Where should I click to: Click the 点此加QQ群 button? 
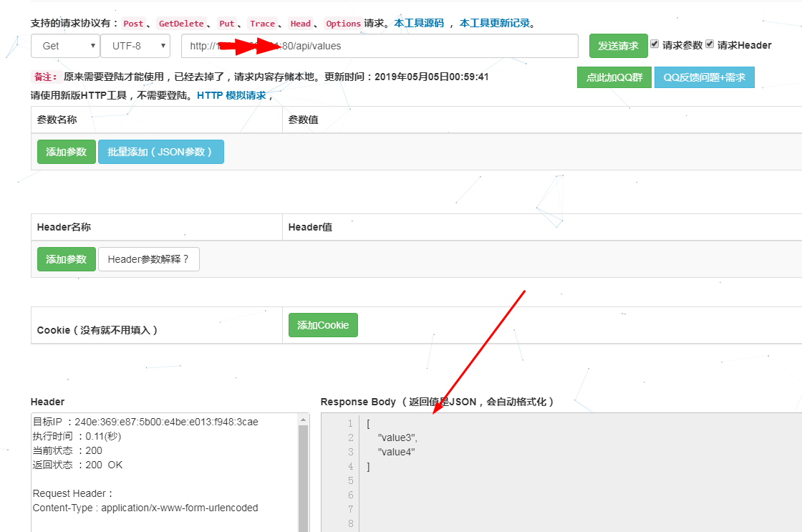coord(614,77)
